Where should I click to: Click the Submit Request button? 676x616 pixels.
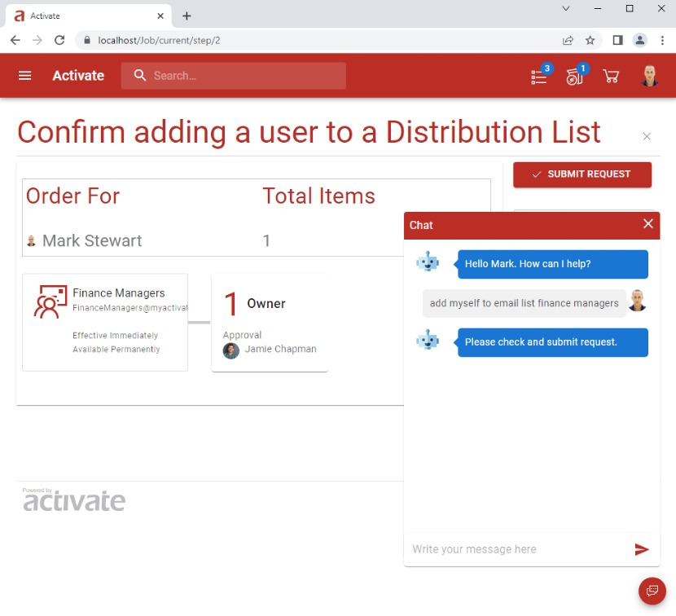[x=582, y=174]
